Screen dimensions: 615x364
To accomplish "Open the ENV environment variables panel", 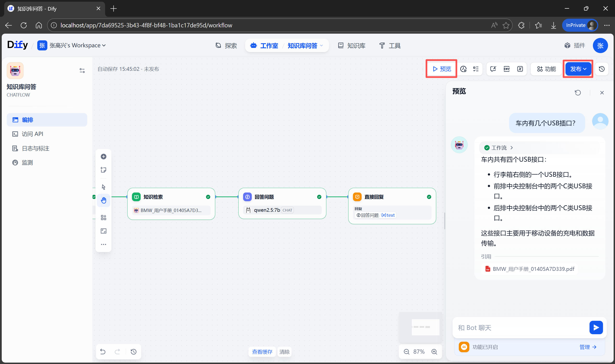I will point(506,69).
